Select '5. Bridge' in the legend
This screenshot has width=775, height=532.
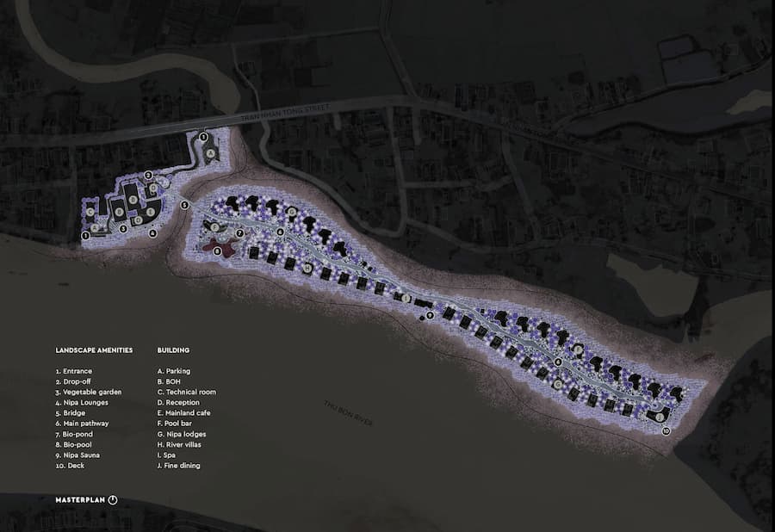tap(73, 413)
